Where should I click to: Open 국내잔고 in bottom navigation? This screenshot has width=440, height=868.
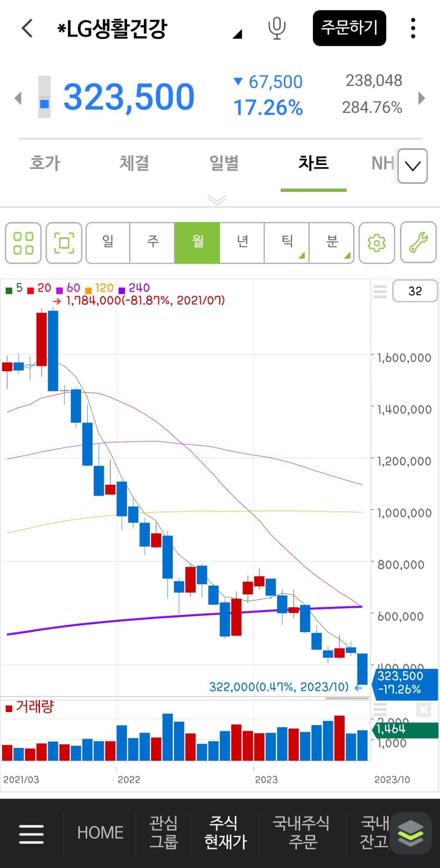click(x=374, y=832)
